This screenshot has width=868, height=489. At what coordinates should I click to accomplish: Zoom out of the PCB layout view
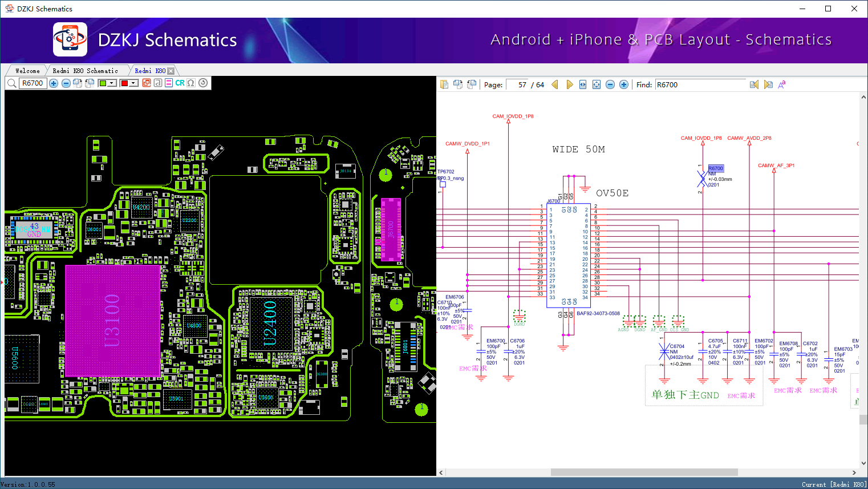66,83
